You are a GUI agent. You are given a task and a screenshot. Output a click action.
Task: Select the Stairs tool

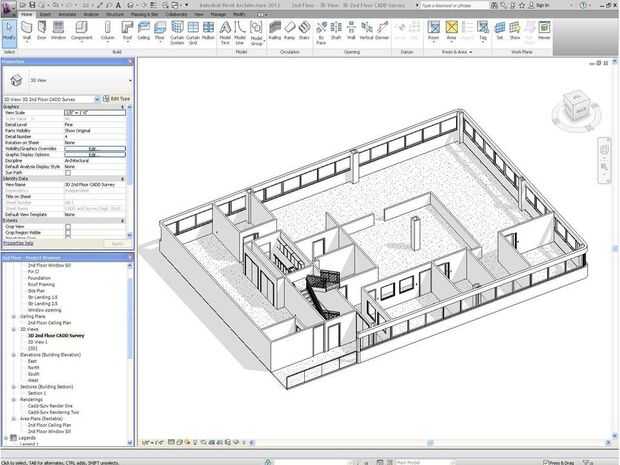[304, 31]
